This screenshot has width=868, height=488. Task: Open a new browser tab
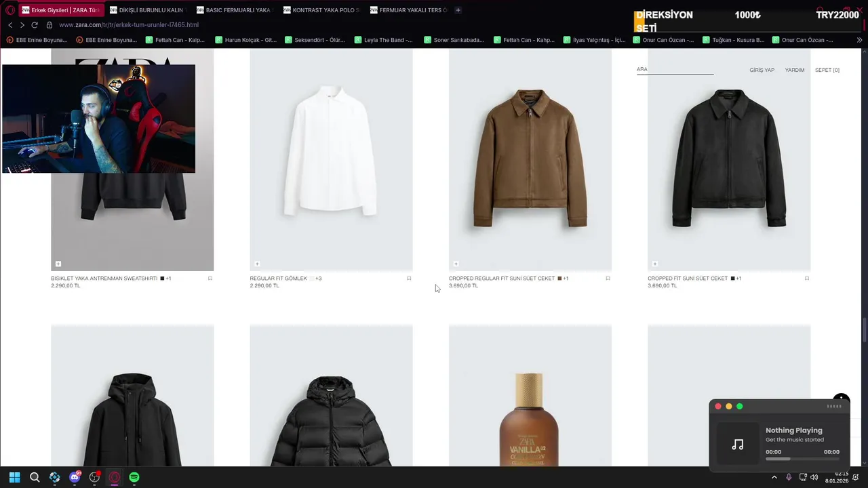[x=458, y=10]
